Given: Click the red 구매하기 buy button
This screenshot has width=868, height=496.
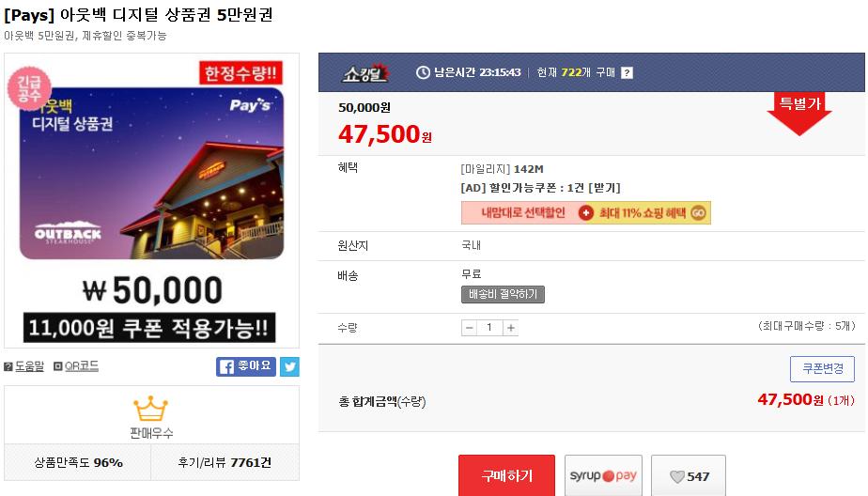Looking at the screenshot, I should pos(506,476).
